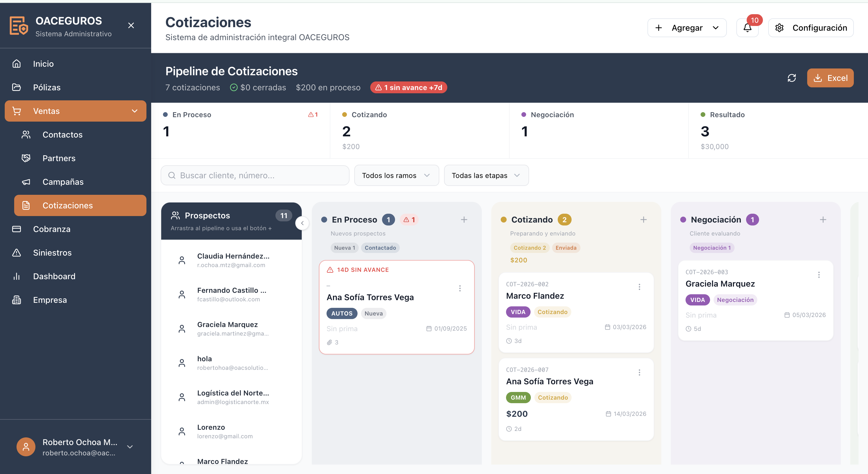Open Siniestros sidebar menu item
This screenshot has height=474, width=868.
[x=52, y=253]
